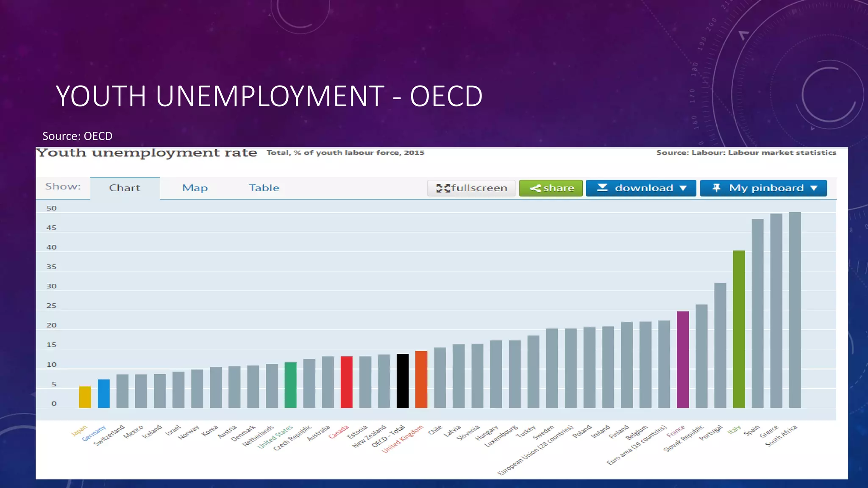
Task: Click the Spain bar
Action: tap(758, 313)
